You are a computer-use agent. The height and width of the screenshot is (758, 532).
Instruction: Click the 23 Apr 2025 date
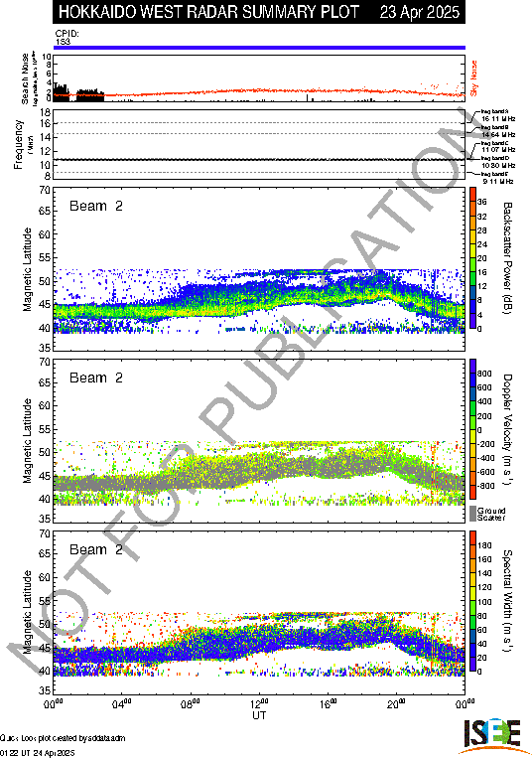(x=420, y=12)
